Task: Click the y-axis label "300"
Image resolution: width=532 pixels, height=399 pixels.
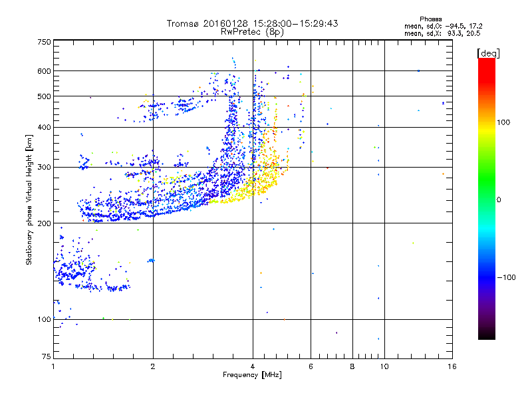Action: (44, 167)
